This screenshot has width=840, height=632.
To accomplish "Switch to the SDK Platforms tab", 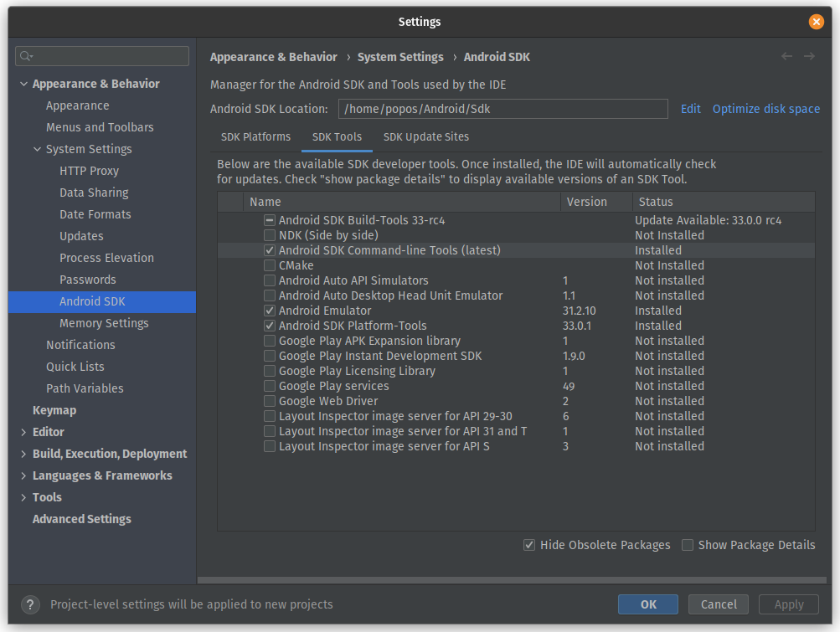I will coord(255,137).
